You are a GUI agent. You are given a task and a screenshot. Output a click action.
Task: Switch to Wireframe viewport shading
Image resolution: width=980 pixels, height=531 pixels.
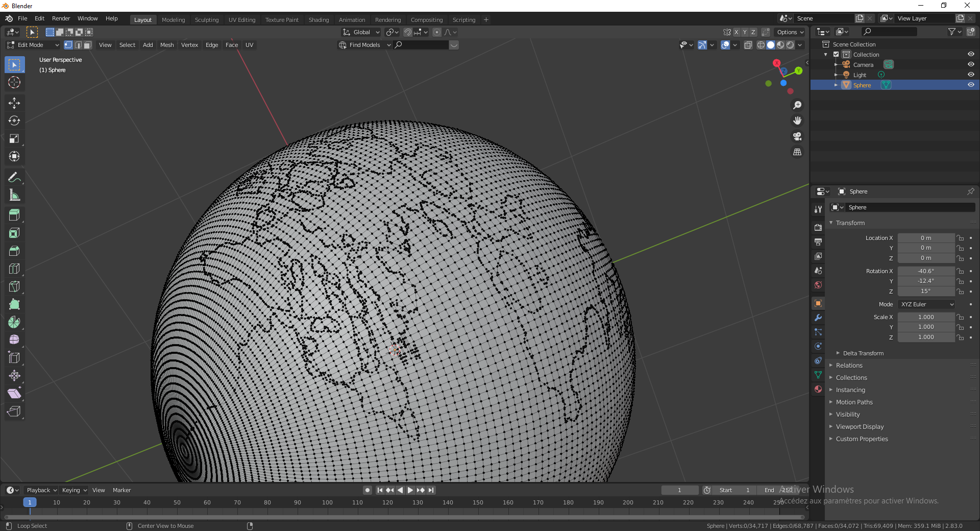761,45
